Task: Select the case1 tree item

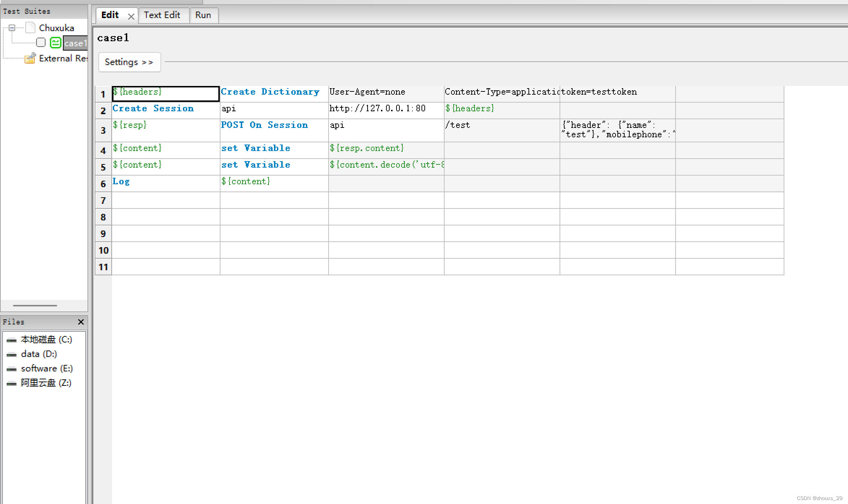Action: point(75,43)
